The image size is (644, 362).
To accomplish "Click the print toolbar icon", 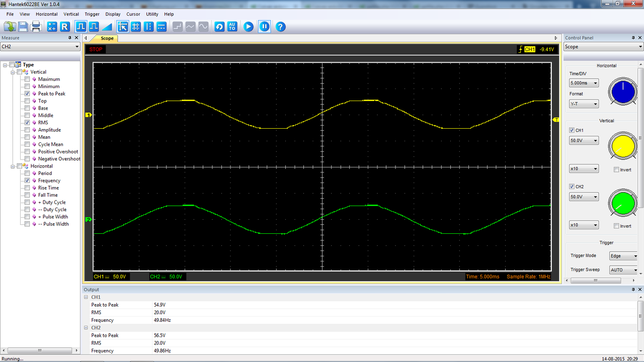I will 36,27.
